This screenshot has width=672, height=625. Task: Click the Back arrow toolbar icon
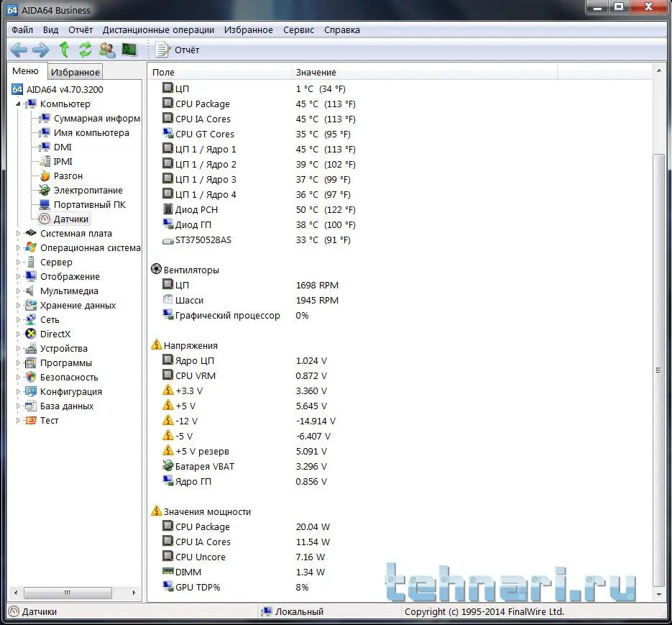point(19,50)
